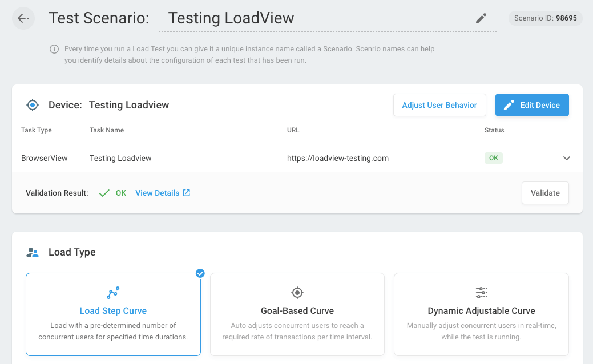The width and height of the screenshot is (593, 364).
Task: Click the Testing Loadview task name cell
Action: point(120,158)
